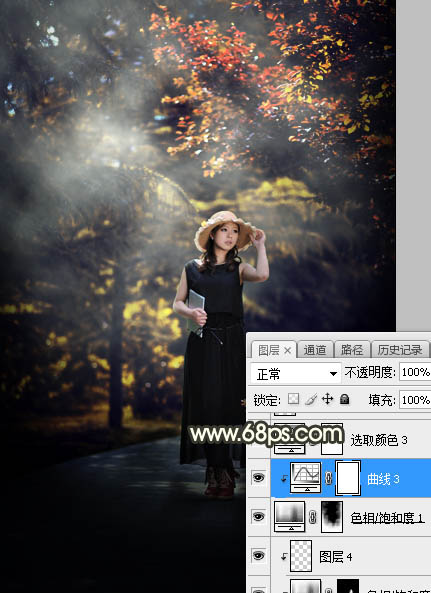Open the 正常 blend mode dropdown
Screen dimensions: 431x593
295,374
